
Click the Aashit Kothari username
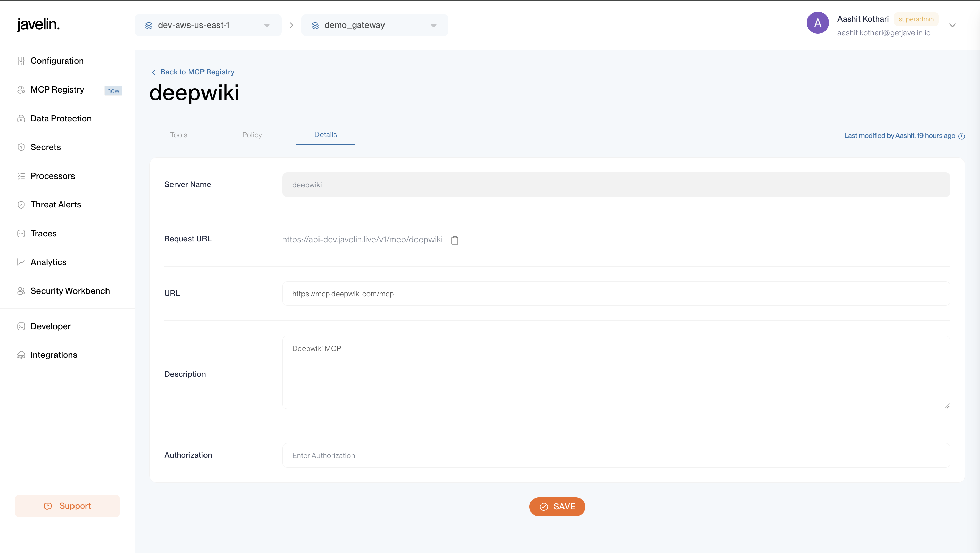(863, 19)
